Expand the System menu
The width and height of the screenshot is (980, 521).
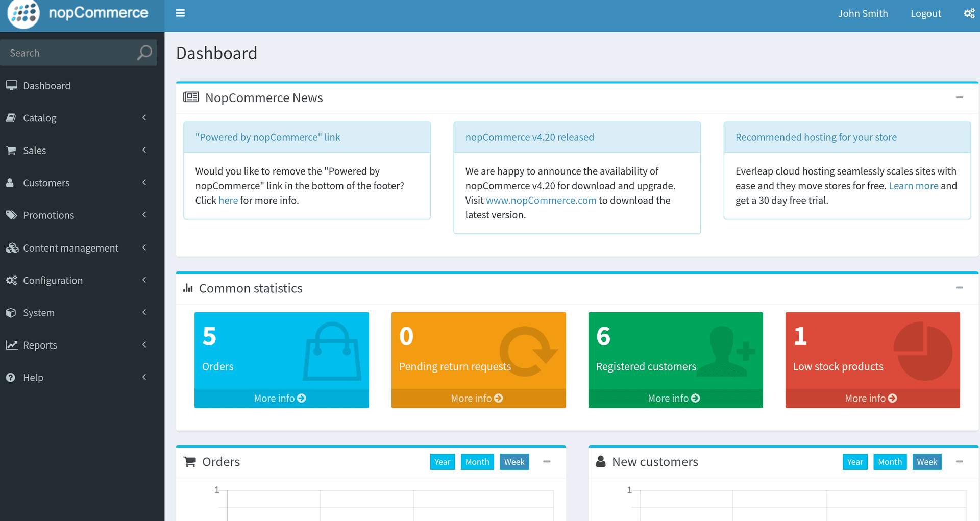pyautogui.click(x=144, y=312)
